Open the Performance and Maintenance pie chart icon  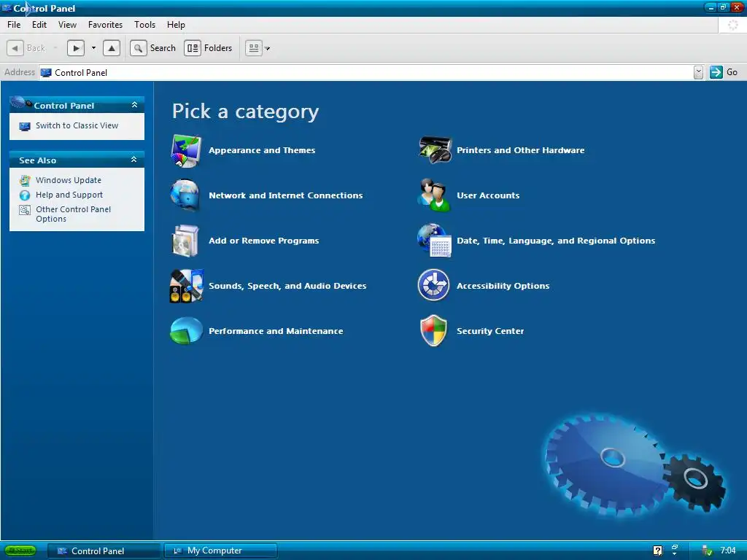(186, 330)
